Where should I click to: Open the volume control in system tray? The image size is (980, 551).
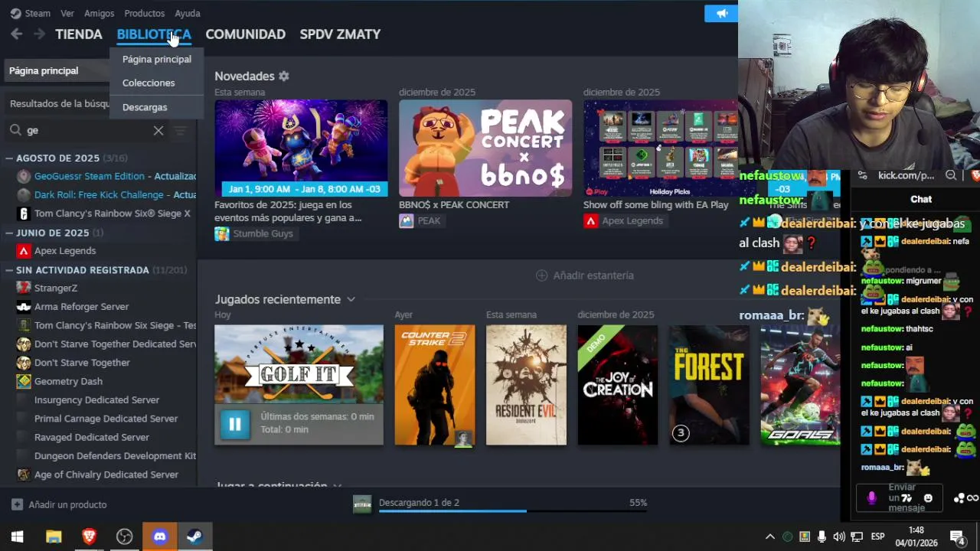839,536
